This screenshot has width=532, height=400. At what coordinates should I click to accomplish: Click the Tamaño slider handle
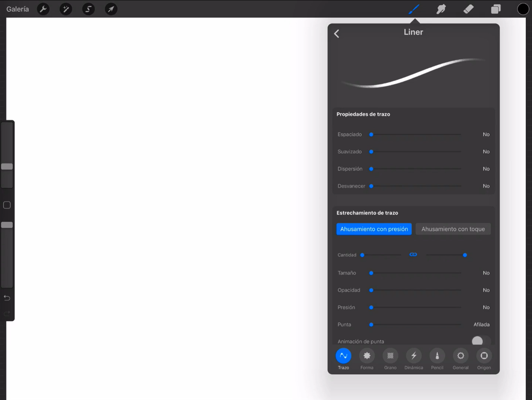point(371,273)
